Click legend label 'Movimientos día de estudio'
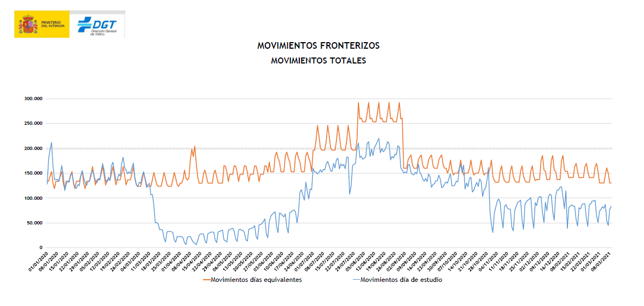Image resolution: width=644 pixels, height=306 pixels. point(401,280)
